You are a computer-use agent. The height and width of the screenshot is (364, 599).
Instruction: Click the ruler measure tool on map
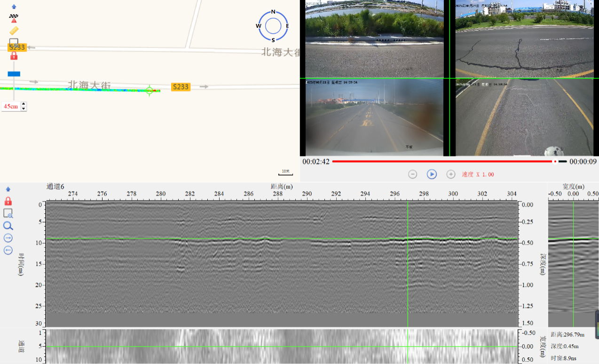coord(14,31)
